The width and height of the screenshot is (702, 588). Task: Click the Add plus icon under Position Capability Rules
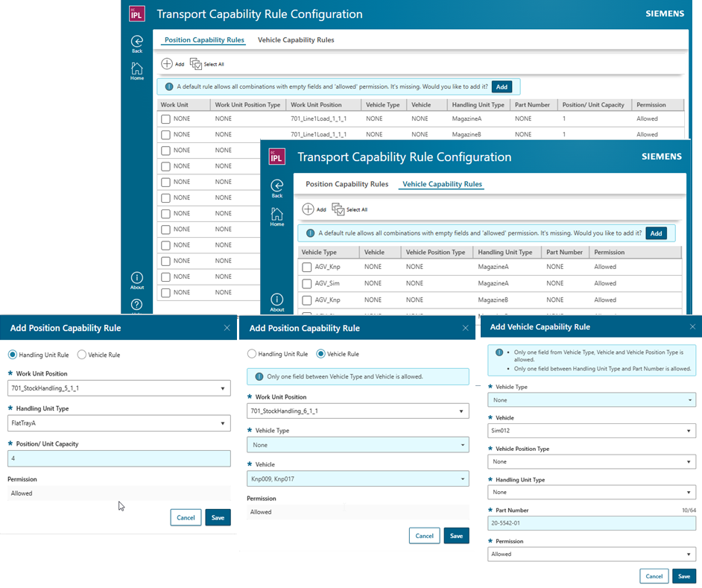pyautogui.click(x=167, y=64)
